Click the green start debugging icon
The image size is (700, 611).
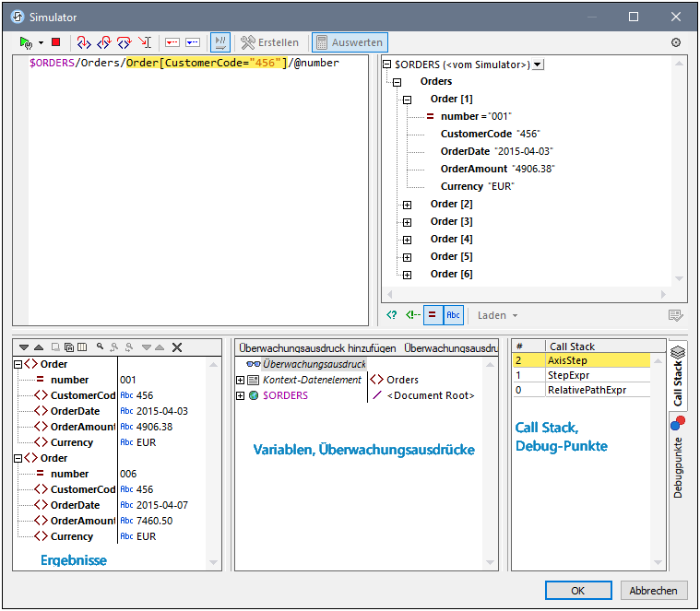26,42
